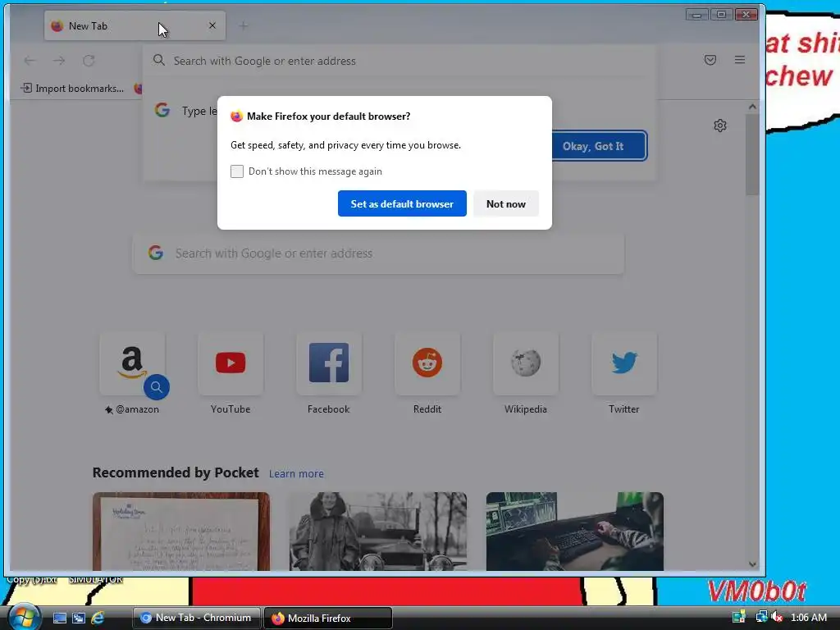840x630 pixels.
Task: Maximize the Firefox window
Action: [x=721, y=15]
